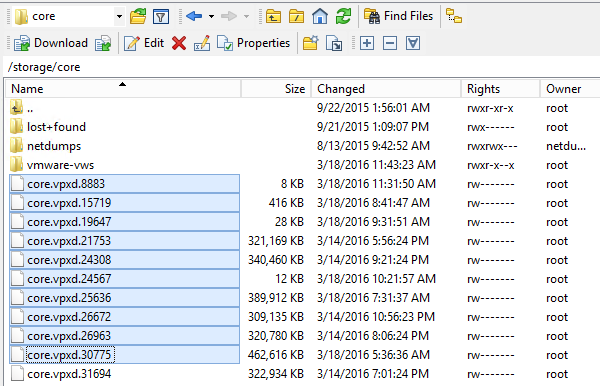
Task: Click the new file/shortcut icon
Action: coord(334,43)
